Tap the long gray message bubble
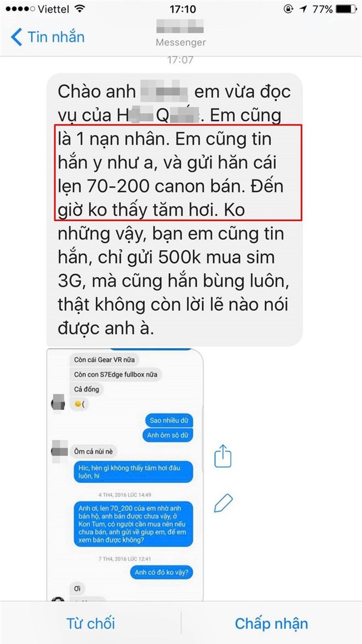The width and height of the screenshot is (362, 644). click(x=174, y=210)
